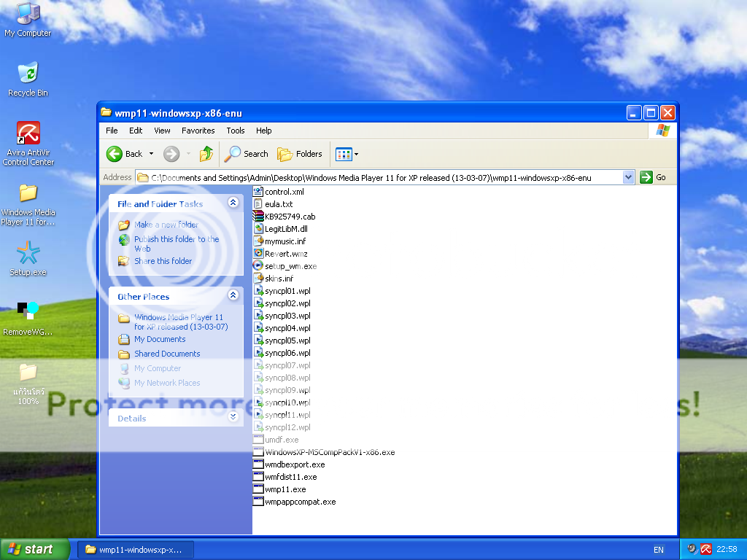Open the Tools menu
This screenshot has width=747, height=560.
[236, 131]
